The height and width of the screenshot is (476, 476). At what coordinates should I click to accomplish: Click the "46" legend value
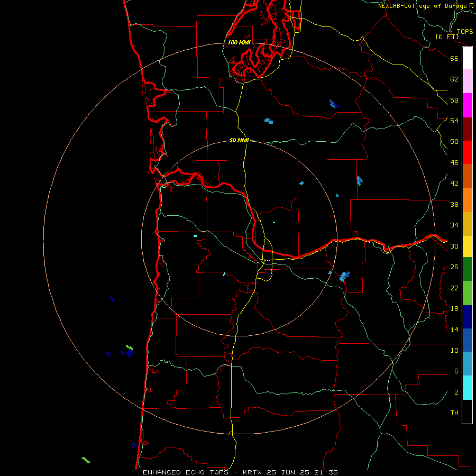(454, 163)
